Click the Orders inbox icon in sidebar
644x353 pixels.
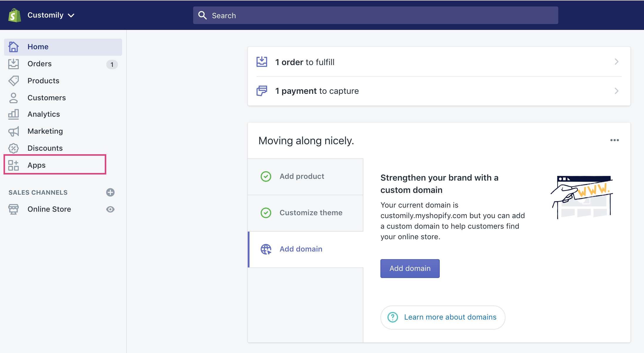point(14,64)
